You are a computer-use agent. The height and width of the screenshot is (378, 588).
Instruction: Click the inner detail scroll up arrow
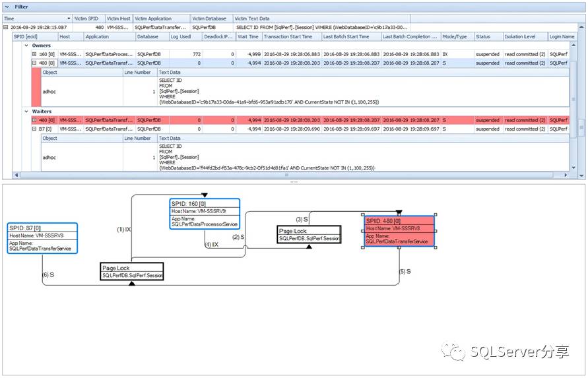(573, 45)
